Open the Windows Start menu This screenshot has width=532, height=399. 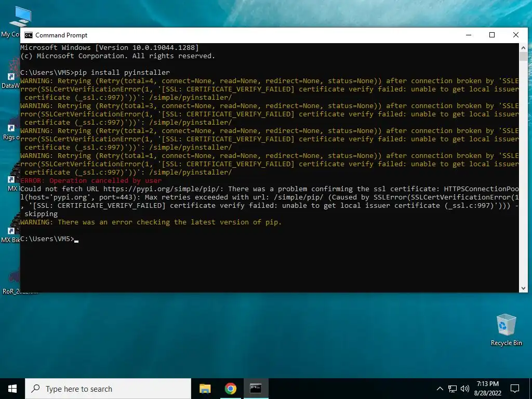tap(12, 389)
